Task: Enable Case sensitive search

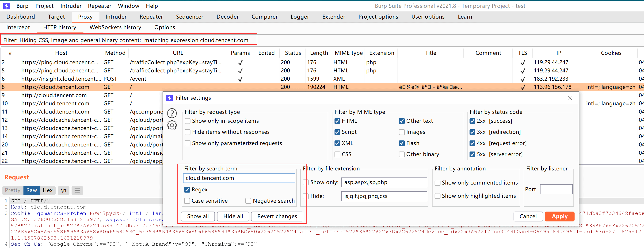Action: (187, 201)
